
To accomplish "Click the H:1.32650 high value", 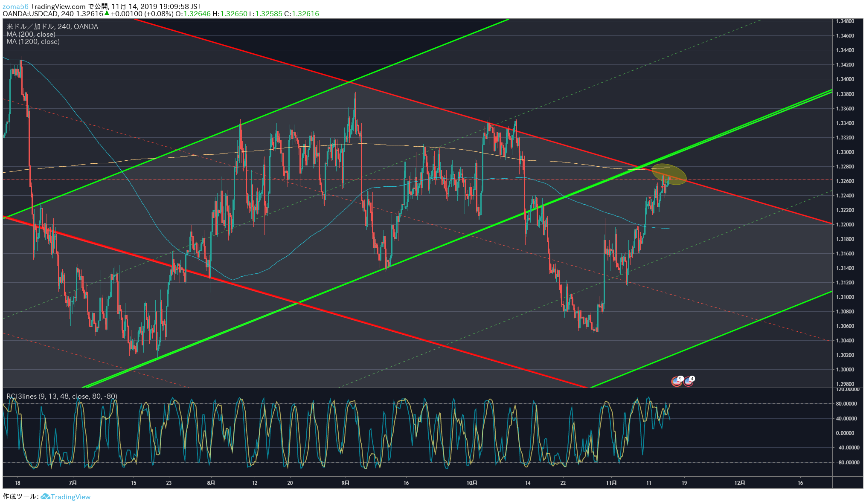I will tap(230, 14).
